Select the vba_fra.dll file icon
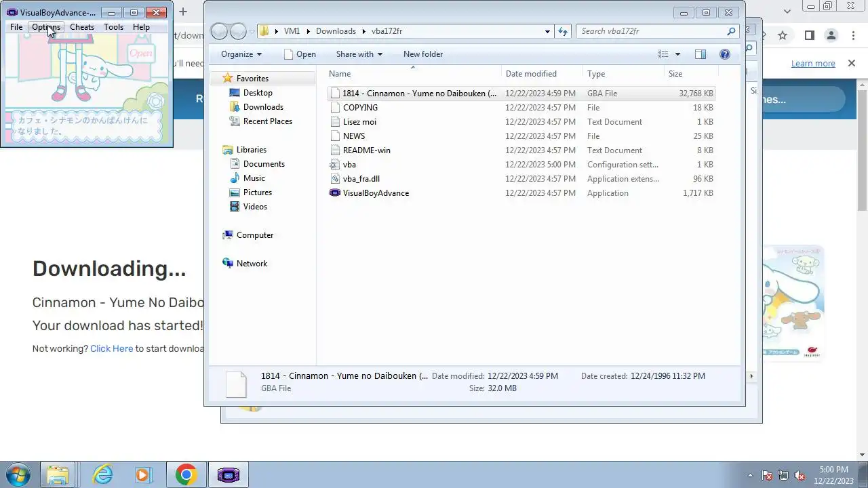The width and height of the screenshot is (868, 488). [334, 179]
